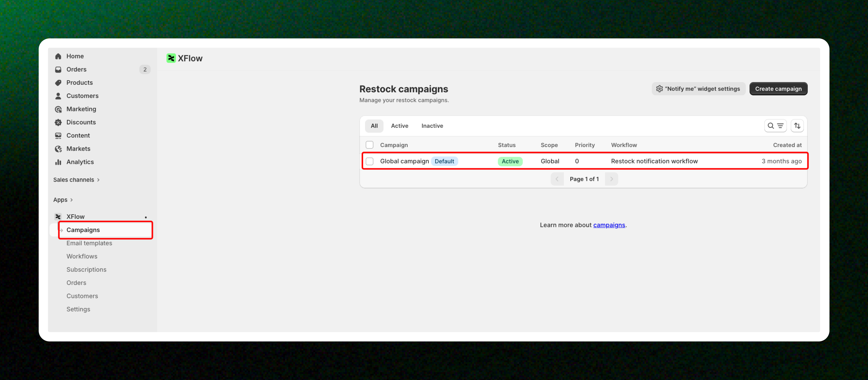
Task: Click the Default badge
Action: point(444,161)
